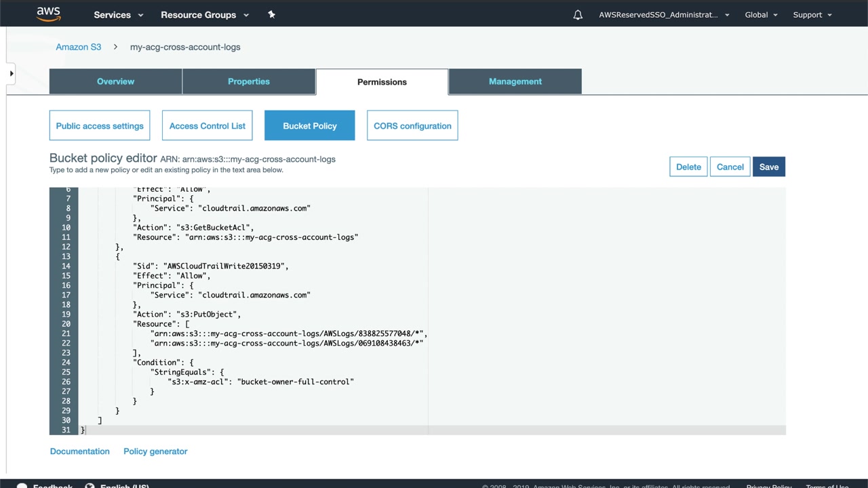Open the AWSReservedSSO_Administrat... account menu
Image resolution: width=868 pixels, height=488 pixels.
pos(664,15)
